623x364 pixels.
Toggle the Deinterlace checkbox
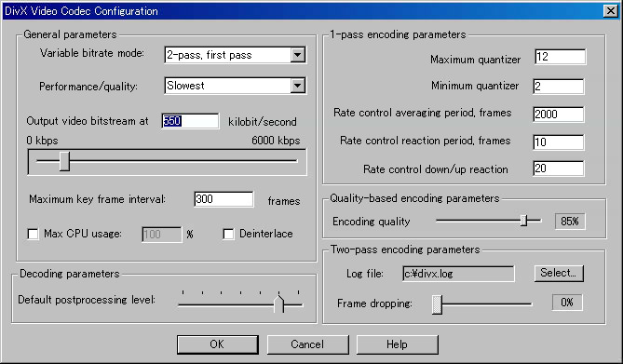coord(228,234)
